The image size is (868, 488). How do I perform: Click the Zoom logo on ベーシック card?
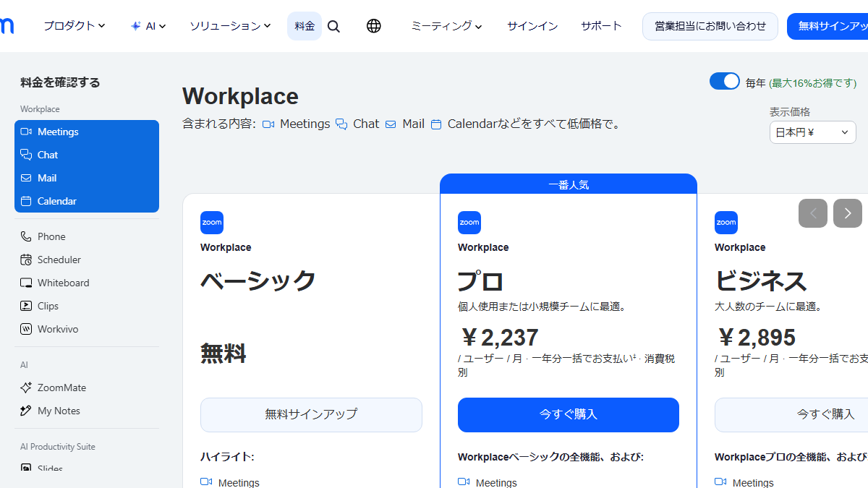(212, 223)
